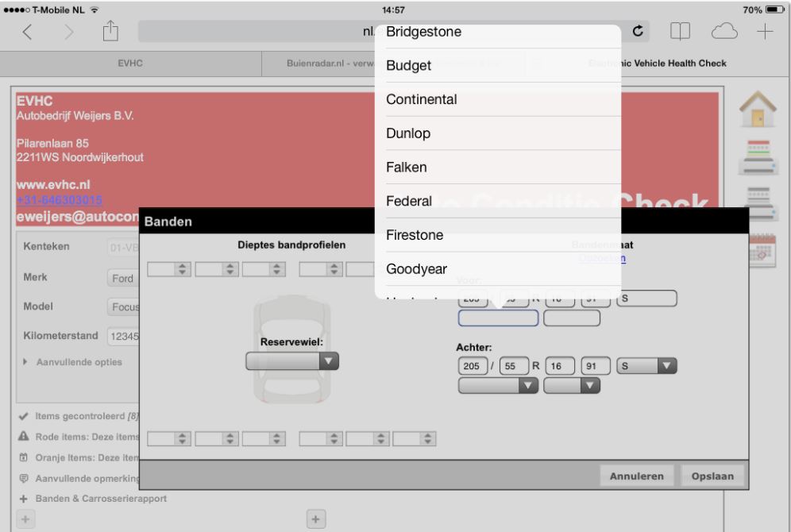Click stepper arrows of last bottom-row depth field
The width and height of the screenshot is (791, 532).
pos(428,439)
